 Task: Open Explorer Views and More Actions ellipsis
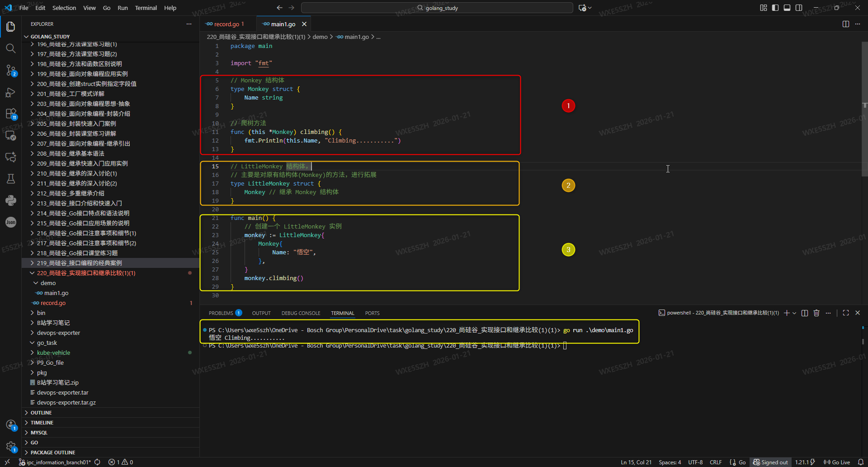[189, 24]
